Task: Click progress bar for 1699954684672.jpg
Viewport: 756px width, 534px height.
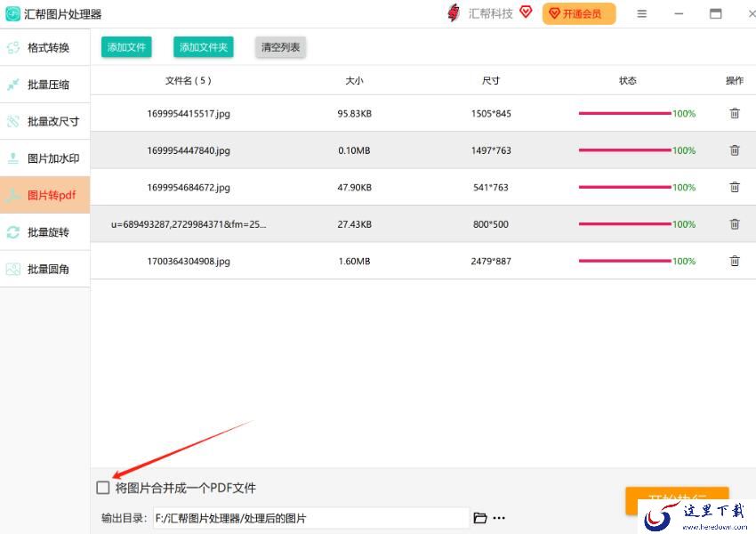Action: 625,187
